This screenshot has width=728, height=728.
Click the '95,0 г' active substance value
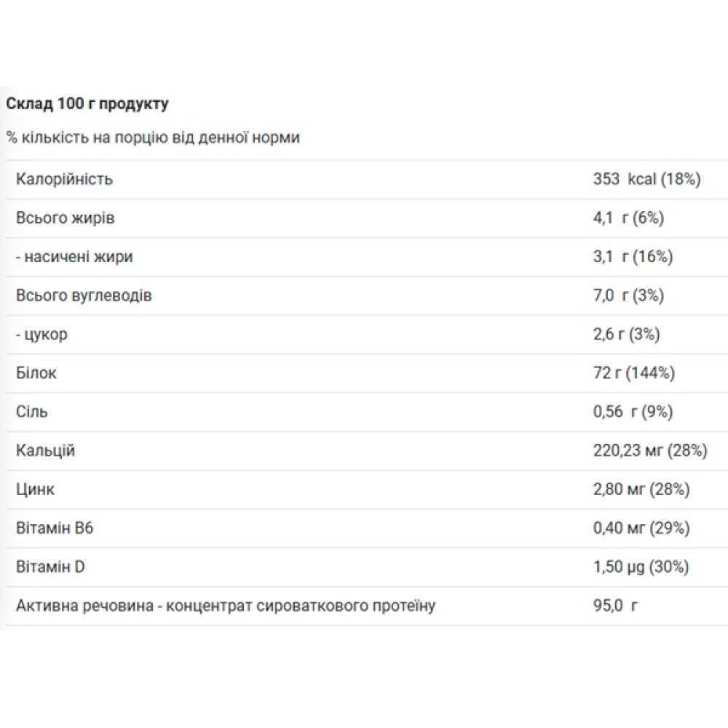click(615, 606)
